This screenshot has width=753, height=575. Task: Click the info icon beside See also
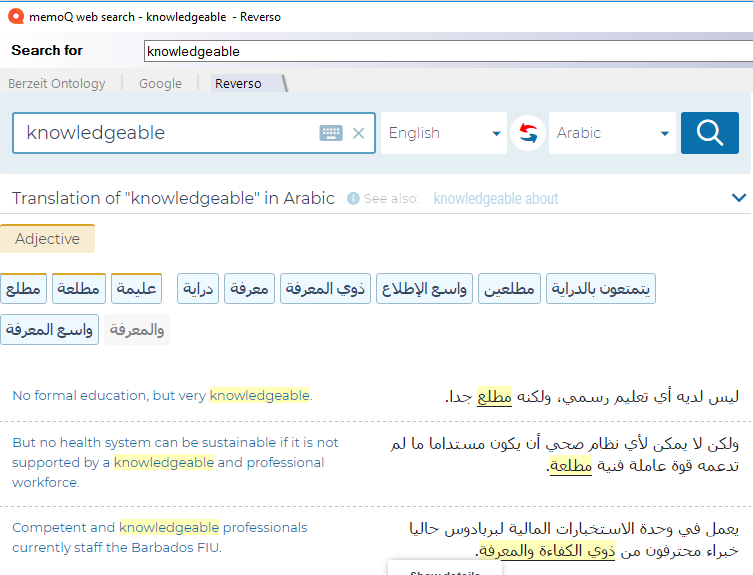tap(353, 198)
